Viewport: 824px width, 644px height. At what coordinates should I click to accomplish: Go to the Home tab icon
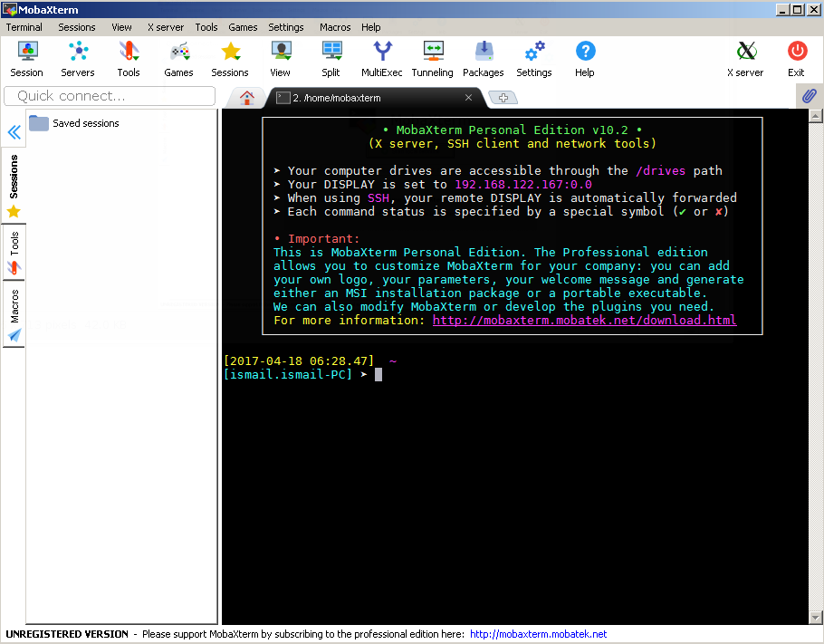click(x=247, y=97)
